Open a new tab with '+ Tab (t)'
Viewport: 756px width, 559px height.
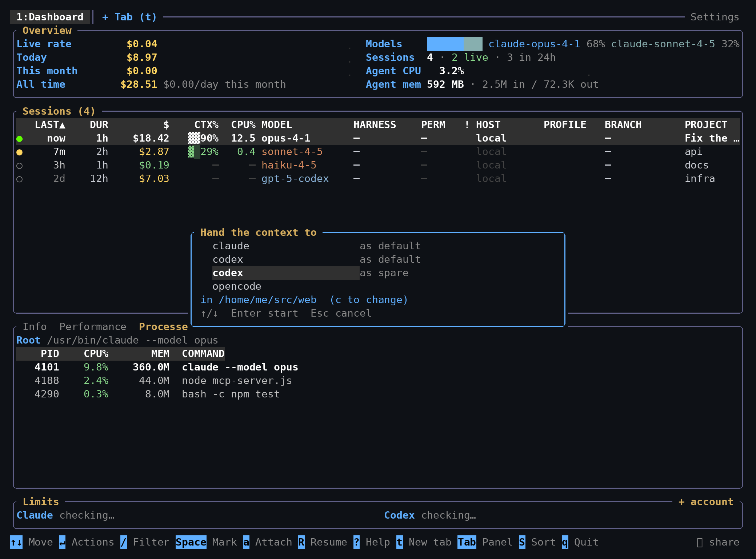(129, 17)
